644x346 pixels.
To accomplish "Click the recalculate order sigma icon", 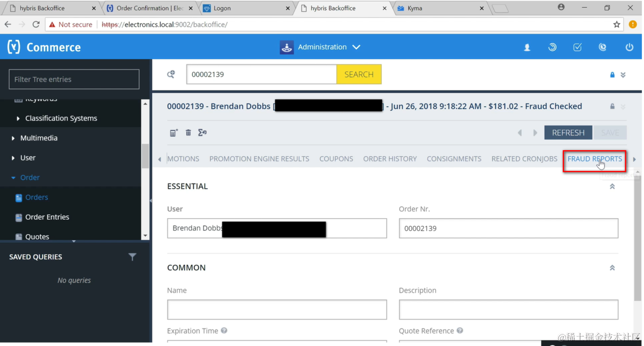I will pos(203,132).
